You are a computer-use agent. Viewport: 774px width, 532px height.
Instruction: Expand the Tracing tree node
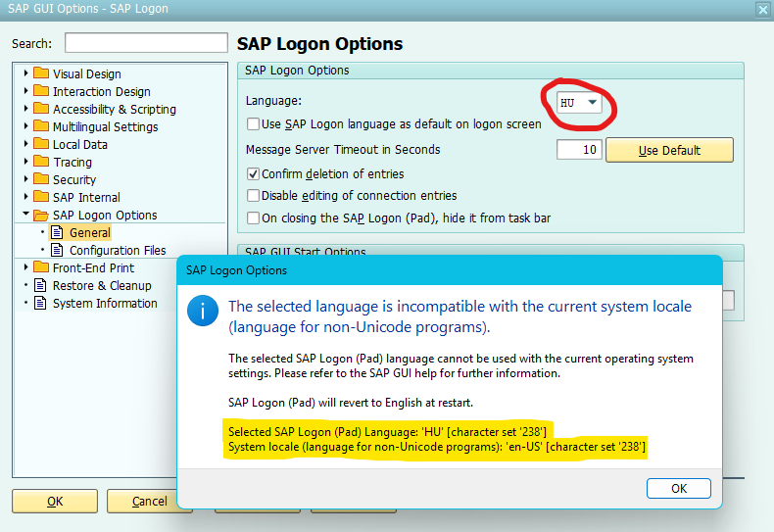pos(25,162)
